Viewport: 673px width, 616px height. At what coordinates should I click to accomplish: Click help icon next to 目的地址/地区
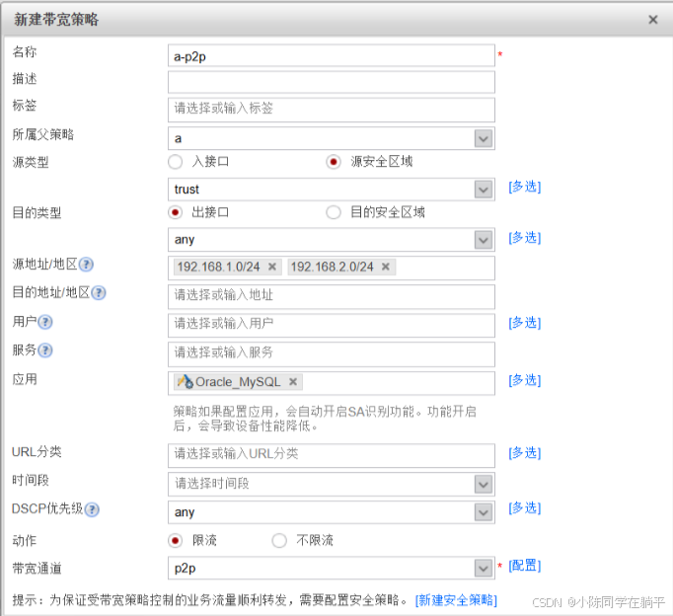click(x=99, y=293)
